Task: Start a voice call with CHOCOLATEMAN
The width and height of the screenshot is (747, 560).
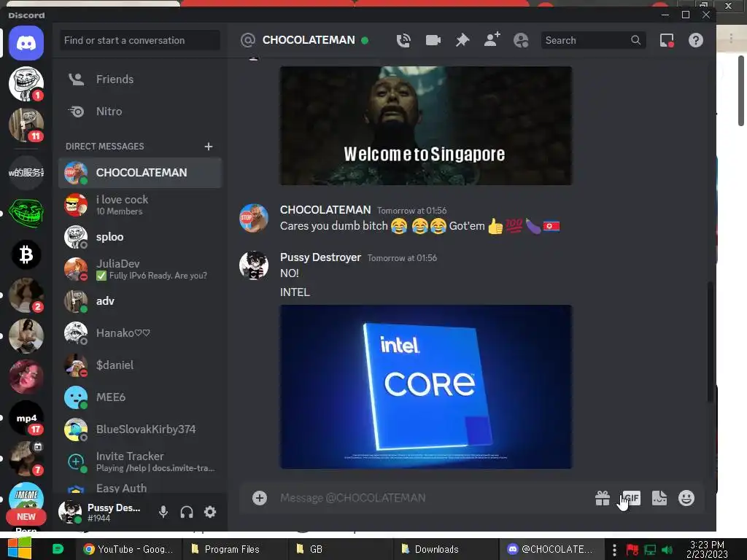Action: pyautogui.click(x=403, y=41)
